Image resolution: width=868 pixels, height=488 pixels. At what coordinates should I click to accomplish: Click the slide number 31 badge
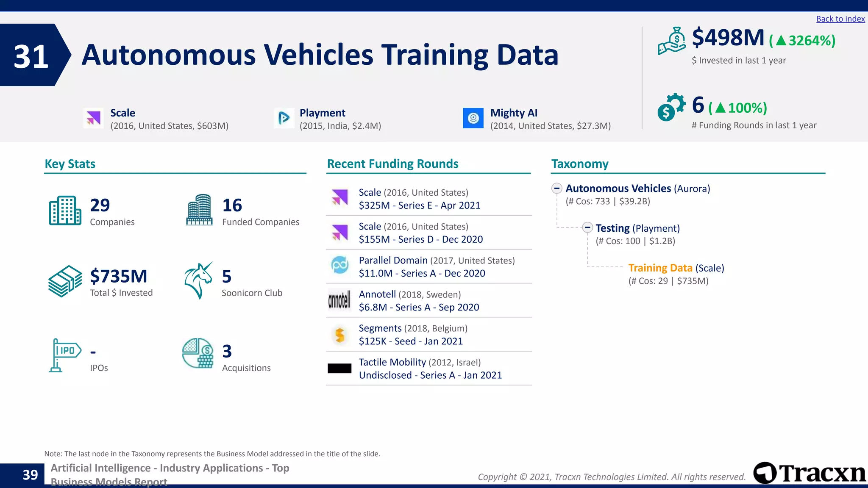pyautogui.click(x=35, y=55)
